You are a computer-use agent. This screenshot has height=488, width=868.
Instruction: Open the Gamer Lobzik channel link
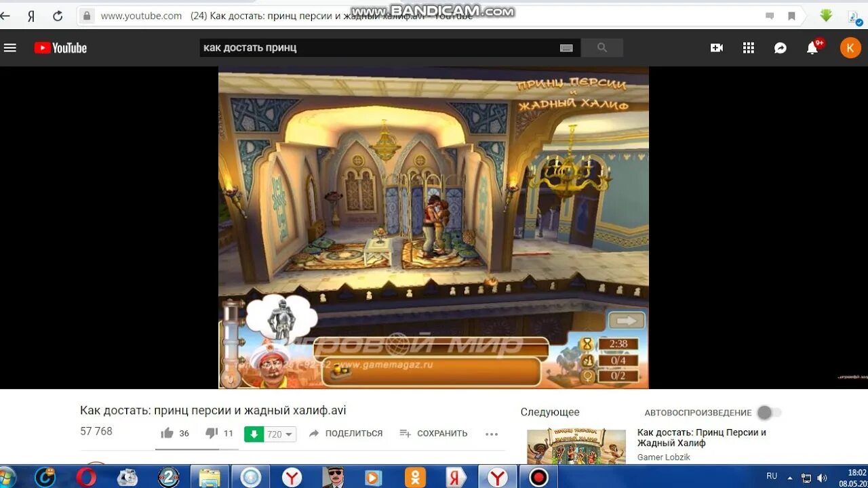(664, 457)
